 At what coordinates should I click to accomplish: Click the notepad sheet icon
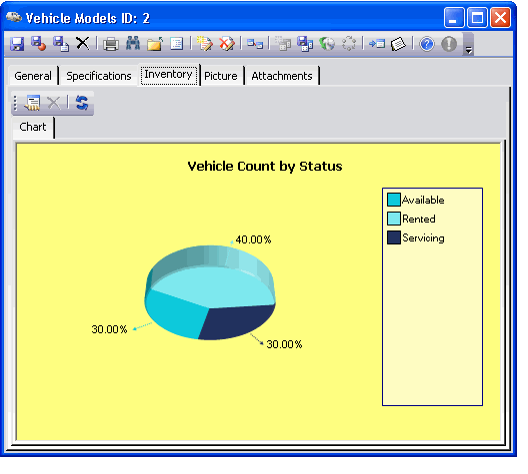tap(398, 44)
